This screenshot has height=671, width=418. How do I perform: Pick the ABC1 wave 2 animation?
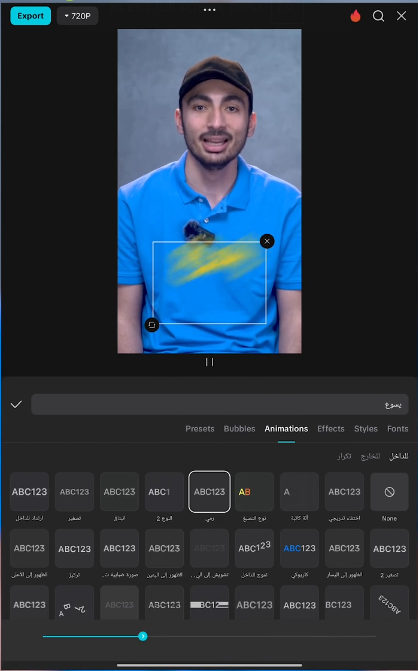pyautogui.click(x=164, y=492)
